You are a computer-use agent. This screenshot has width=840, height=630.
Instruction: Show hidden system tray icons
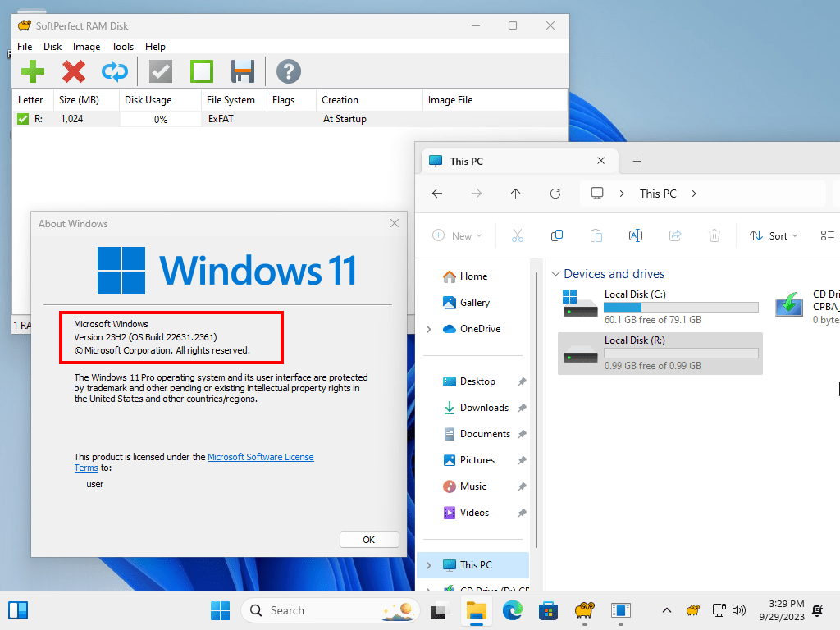(x=666, y=610)
